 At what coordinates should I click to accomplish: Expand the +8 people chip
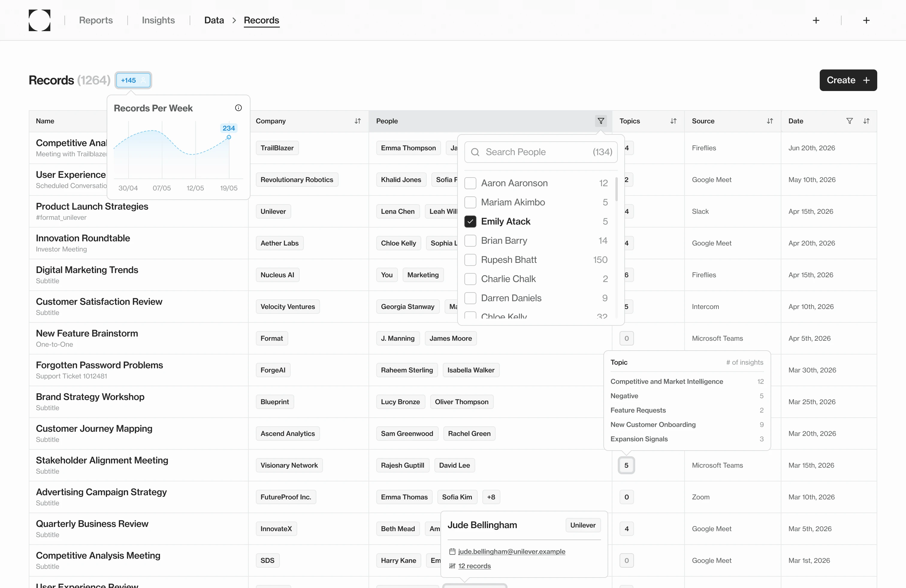pyautogui.click(x=491, y=497)
